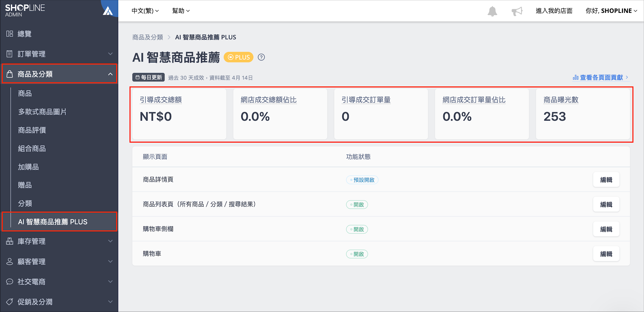Edit the 商品詳情頁 row

point(606,180)
